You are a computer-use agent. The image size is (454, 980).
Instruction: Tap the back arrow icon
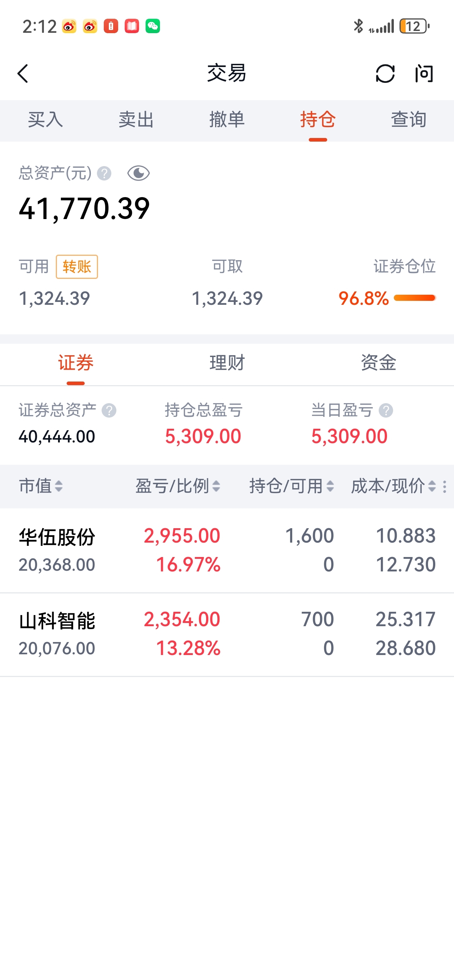click(23, 73)
